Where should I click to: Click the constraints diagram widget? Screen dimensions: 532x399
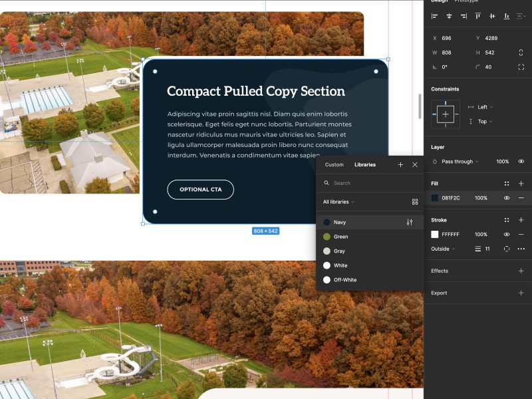446,114
